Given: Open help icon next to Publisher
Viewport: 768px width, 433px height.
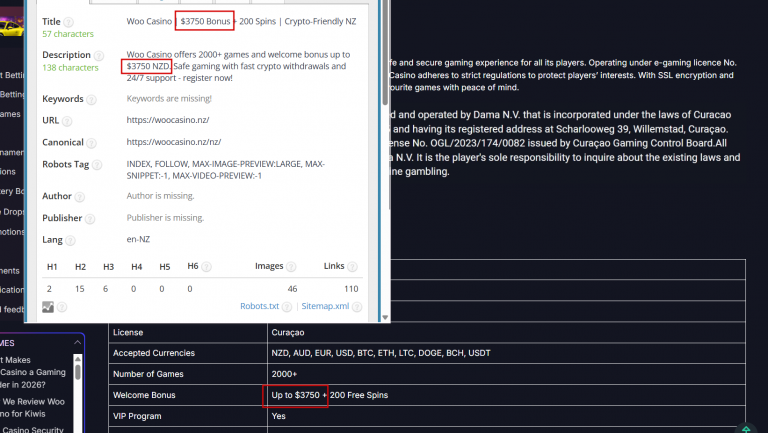Looking at the screenshot, I should coord(90,218).
